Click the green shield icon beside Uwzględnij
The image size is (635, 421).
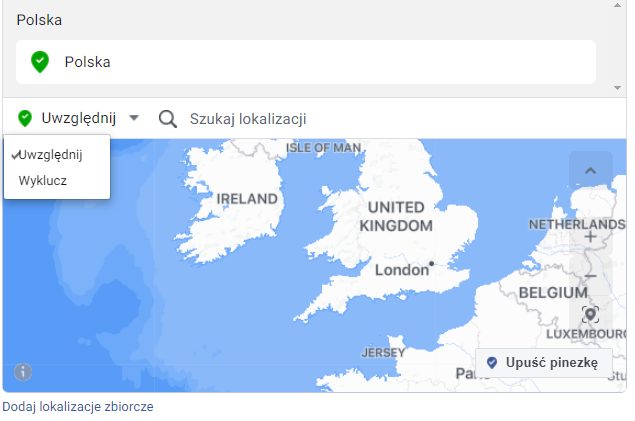pos(25,118)
